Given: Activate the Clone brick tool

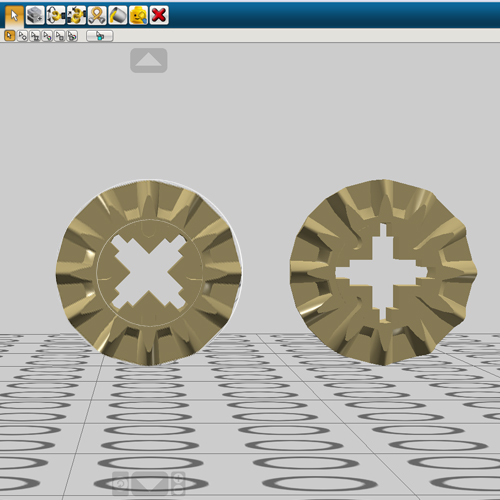Looking at the screenshot, I should pos(35,15).
